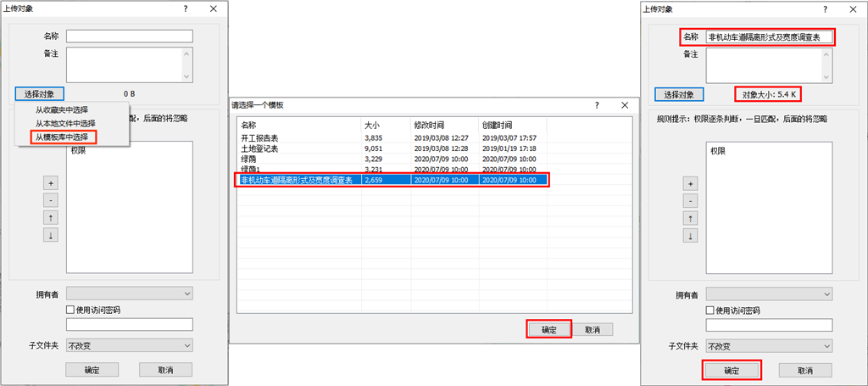
Task: Click the empty 名称 input field
Action: 130,36
